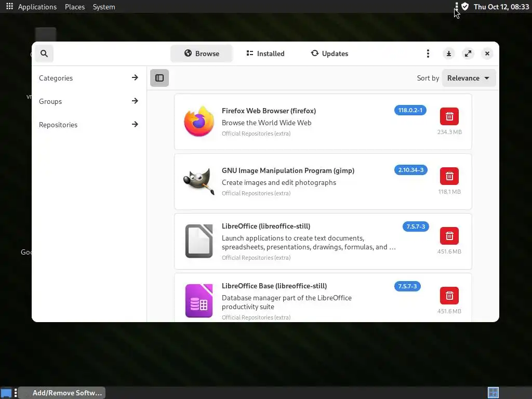This screenshot has width=532, height=399.
Task: Switch to the Updates tab
Action: [329, 54]
